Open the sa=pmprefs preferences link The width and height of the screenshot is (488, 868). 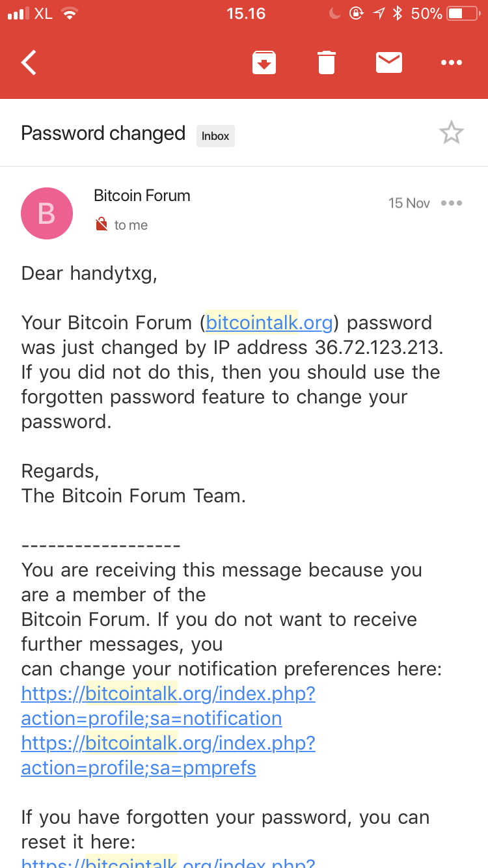tap(169, 755)
